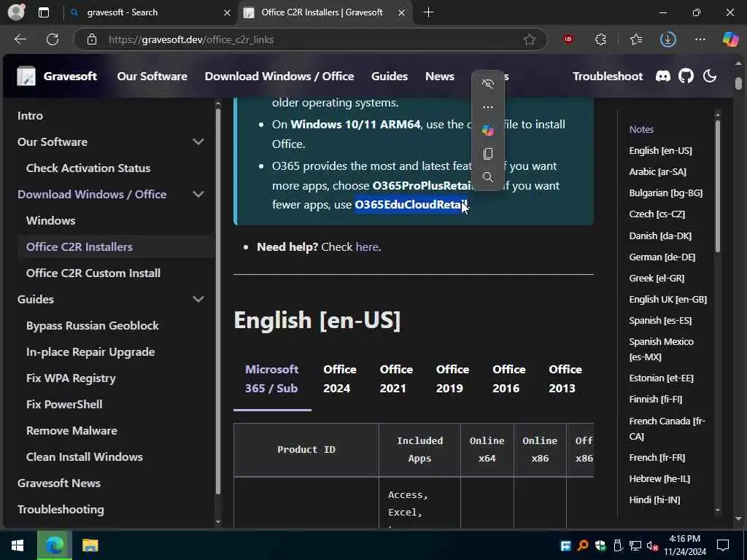747x560 pixels.
Task: Reload the page with the refresh icon
Action: (x=53, y=39)
